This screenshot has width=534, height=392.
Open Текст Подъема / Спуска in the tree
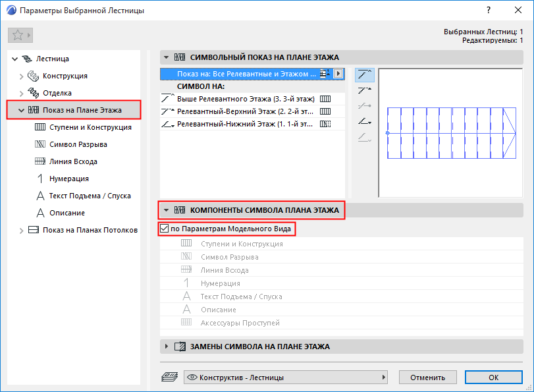coord(90,196)
